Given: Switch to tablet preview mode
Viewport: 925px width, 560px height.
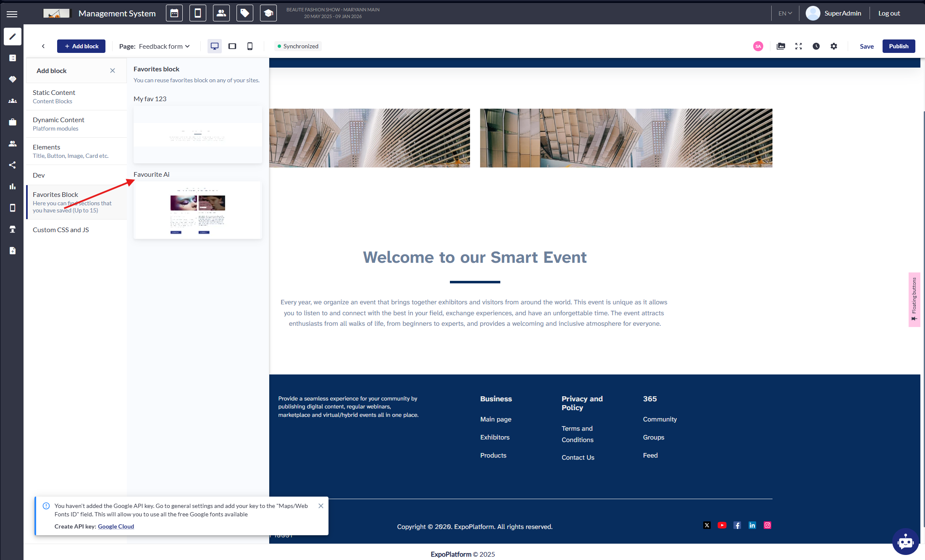Looking at the screenshot, I should tap(232, 46).
